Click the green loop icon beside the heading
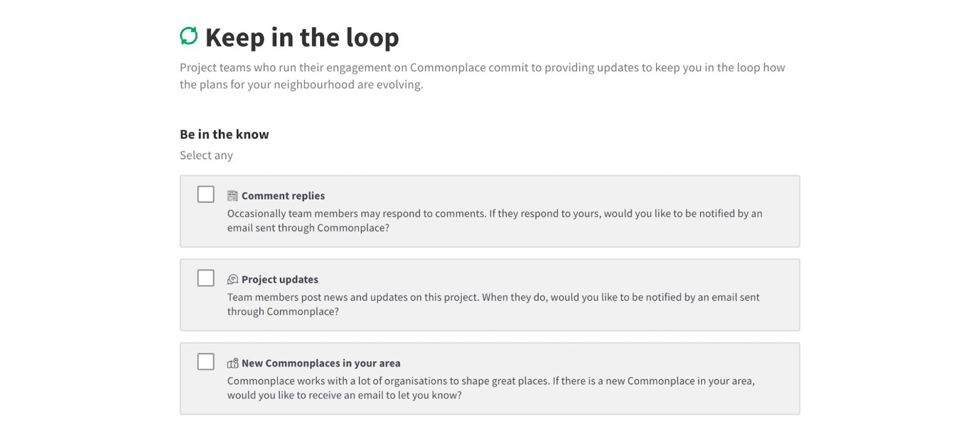The height and width of the screenshot is (446, 980). click(189, 36)
